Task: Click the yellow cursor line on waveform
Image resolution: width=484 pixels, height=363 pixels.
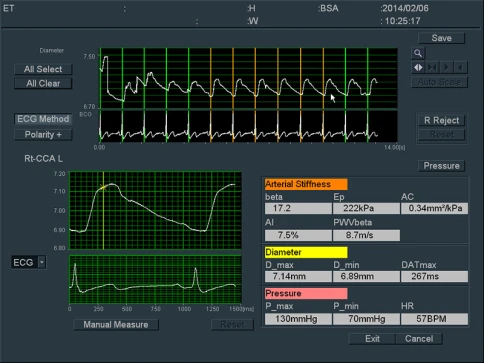Action: coord(103,211)
